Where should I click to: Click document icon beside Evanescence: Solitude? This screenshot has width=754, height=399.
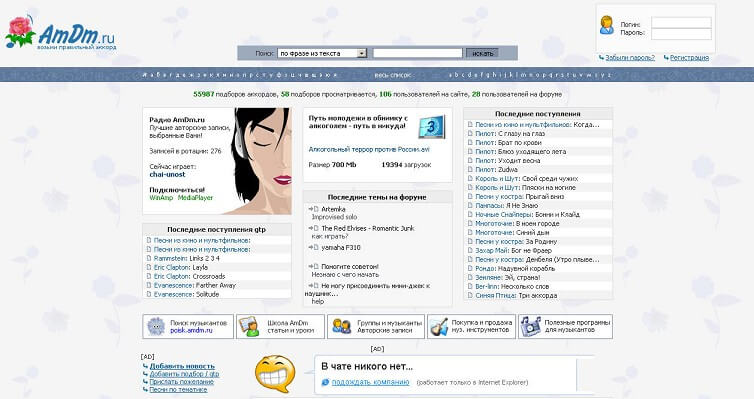[149, 294]
